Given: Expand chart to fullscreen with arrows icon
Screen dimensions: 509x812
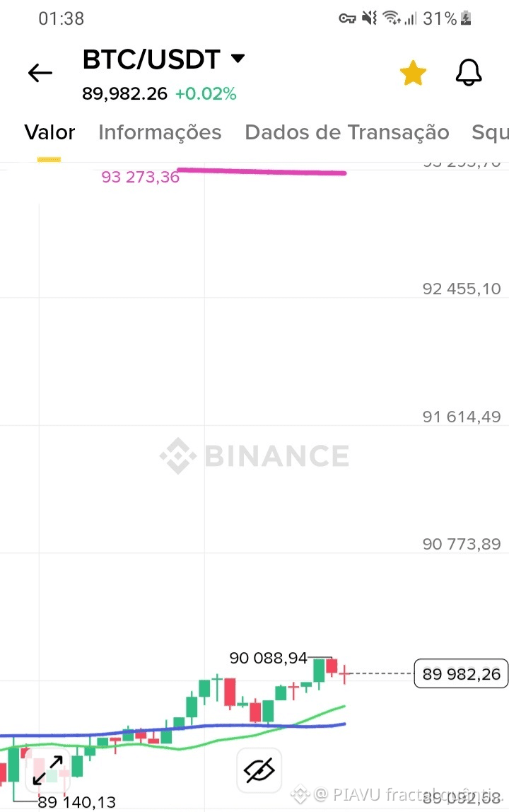Looking at the screenshot, I should click(x=47, y=770).
